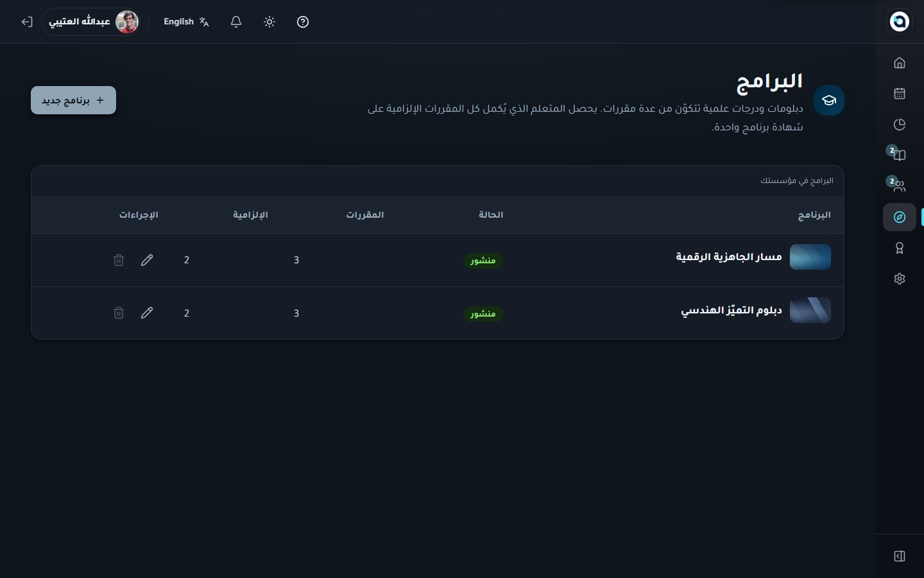Open the settings gear icon in sidebar

pyautogui.click(x=900, y=279)
